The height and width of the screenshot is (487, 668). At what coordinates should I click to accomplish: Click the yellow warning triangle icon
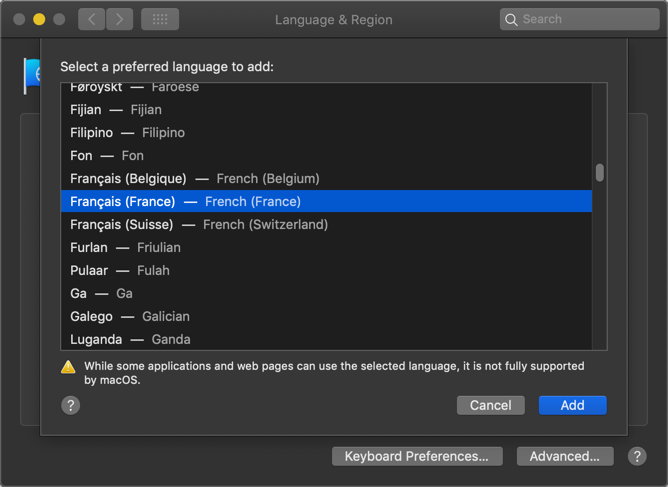click(68, 367)
